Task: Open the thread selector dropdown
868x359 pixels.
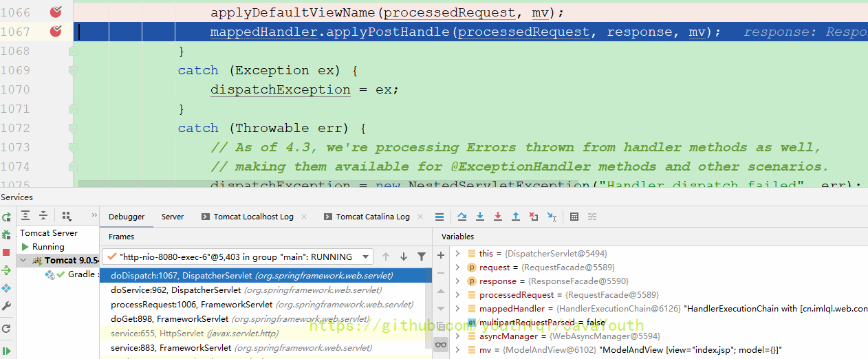Action: pyautogui.click(x=367, y=257)
